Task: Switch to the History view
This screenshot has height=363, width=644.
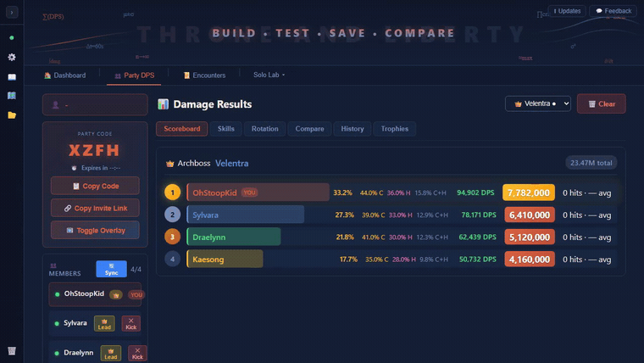Action: [353, 129]
